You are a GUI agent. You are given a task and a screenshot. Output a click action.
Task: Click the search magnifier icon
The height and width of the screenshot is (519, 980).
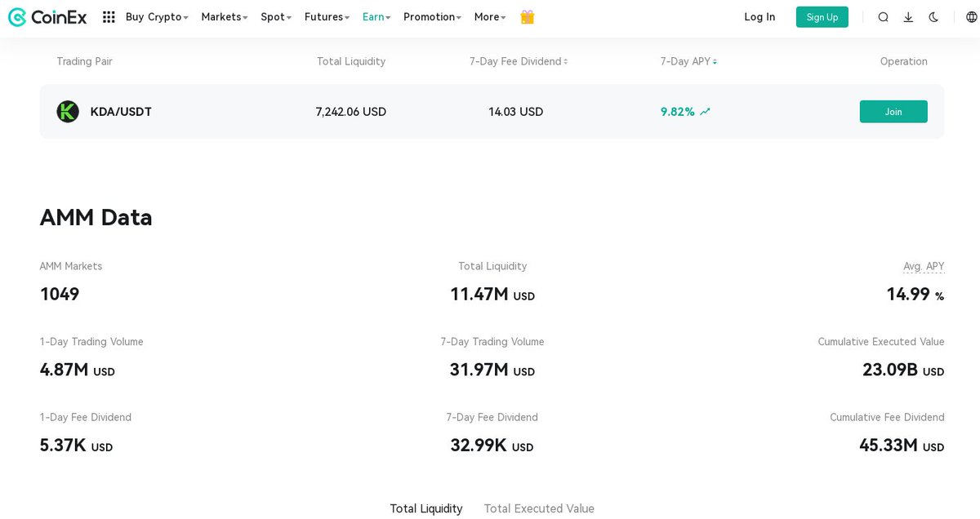(883, 17)
